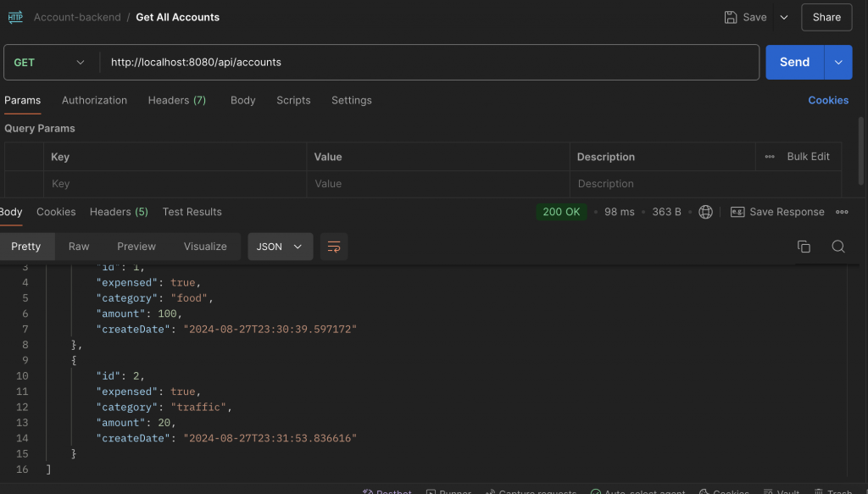
Task: Open the Authorization tab
Action: pyautogui.click(x=94, y=101)
